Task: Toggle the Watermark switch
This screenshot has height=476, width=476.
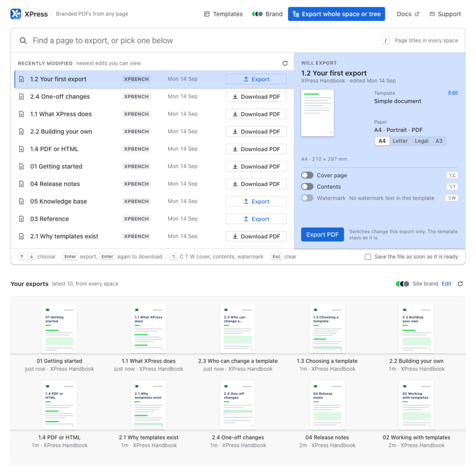Action: coord(307,198)
